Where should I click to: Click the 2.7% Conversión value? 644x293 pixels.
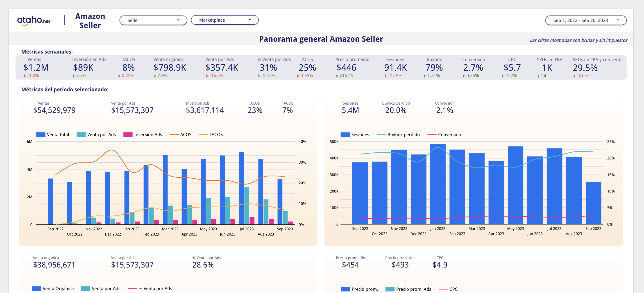tap(473, 68)
